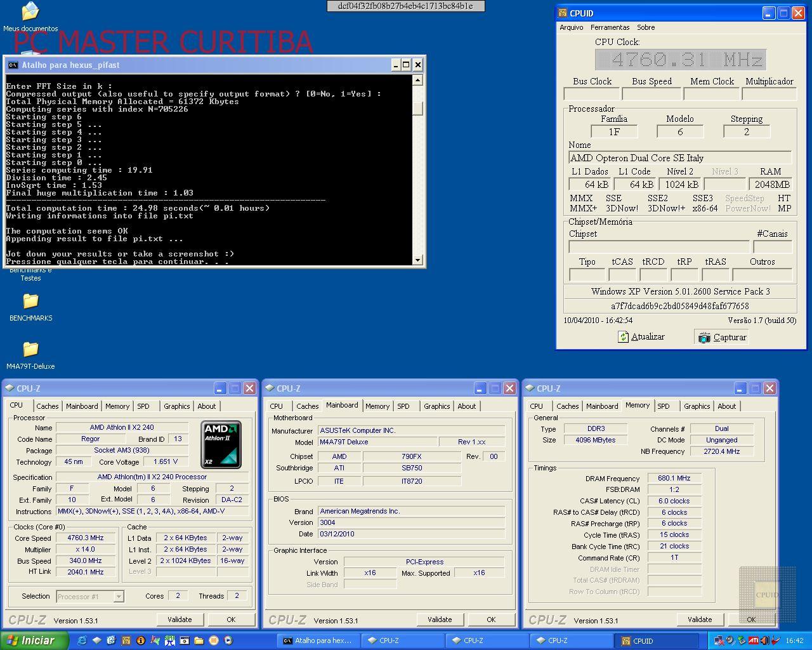Click the memory Size 4096 MBytes value
This screenshot has height=650, width=812.
[596, 439]
